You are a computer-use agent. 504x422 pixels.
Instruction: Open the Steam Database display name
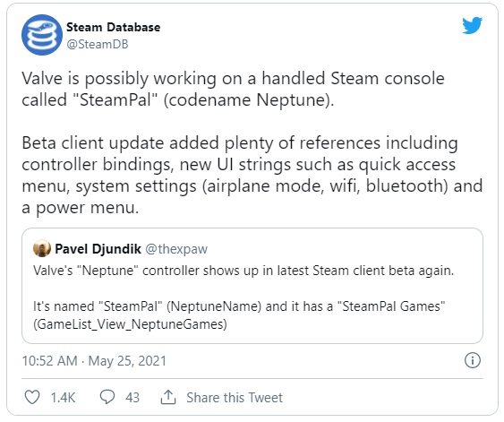pyautogui.click(x=113, y=28)
